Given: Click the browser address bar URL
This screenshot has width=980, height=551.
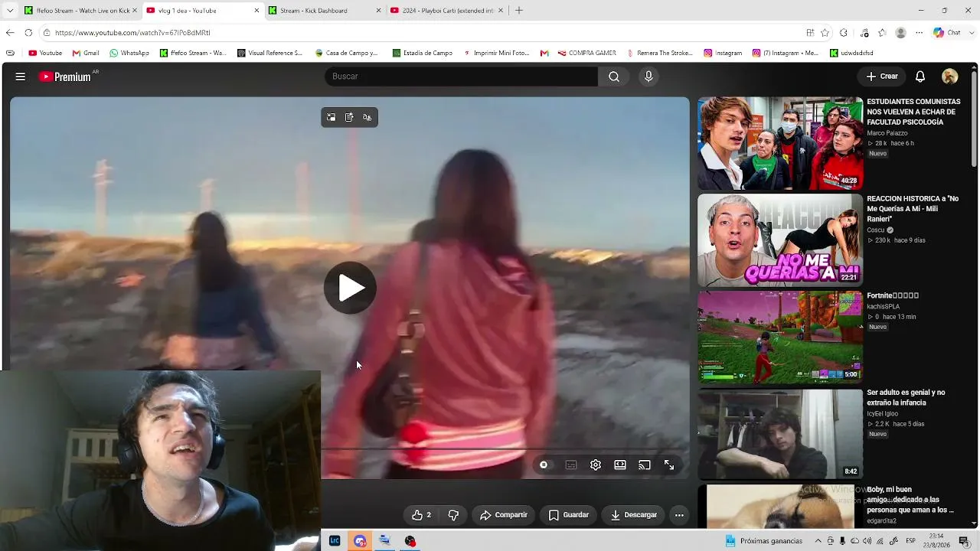Looking at the screenshot, I should point(132,33).
